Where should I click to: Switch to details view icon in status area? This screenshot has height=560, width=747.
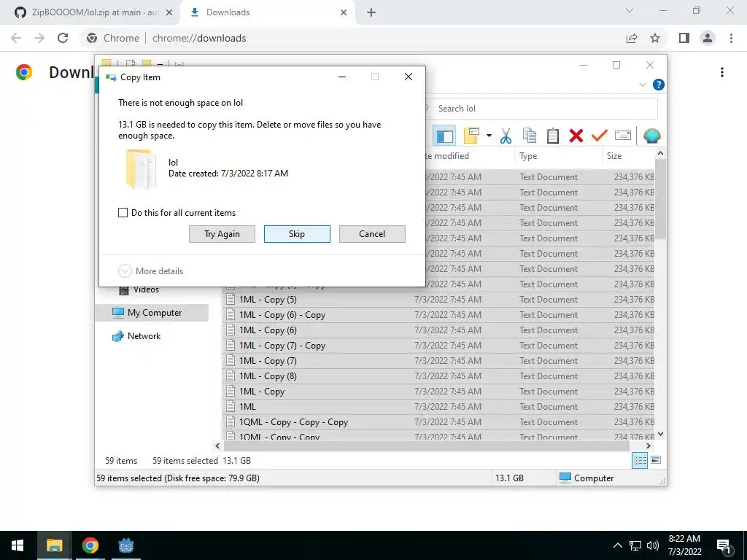point(640,460)
